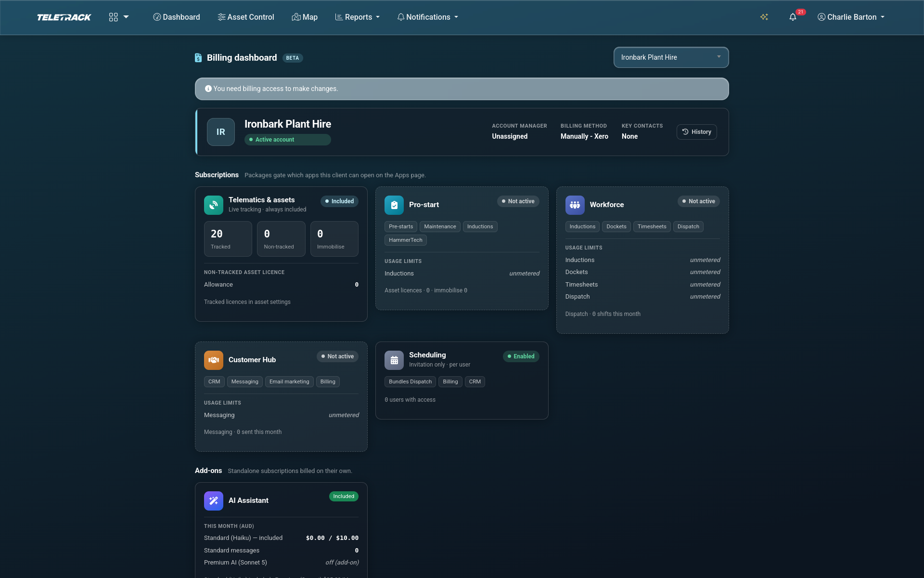
Task: Click the Asset Control sliders icon
Action: pos(221,17)
